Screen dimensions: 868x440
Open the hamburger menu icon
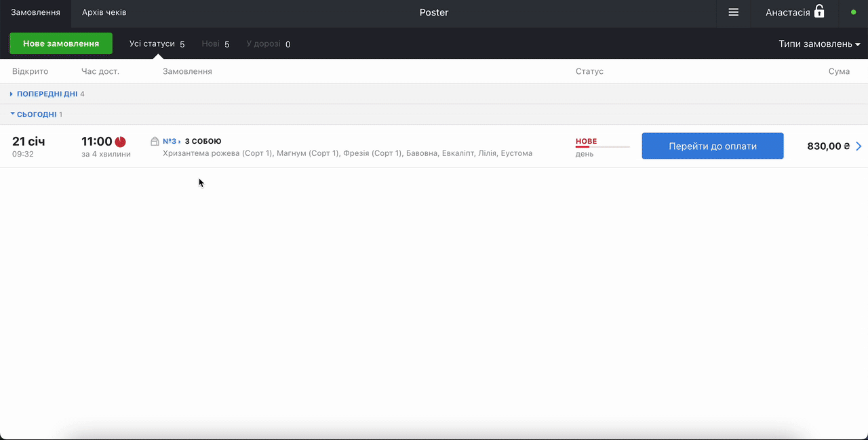click(733, 12)
